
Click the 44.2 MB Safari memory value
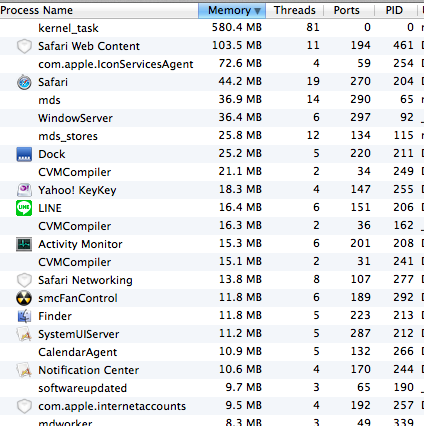coord(240,81)
